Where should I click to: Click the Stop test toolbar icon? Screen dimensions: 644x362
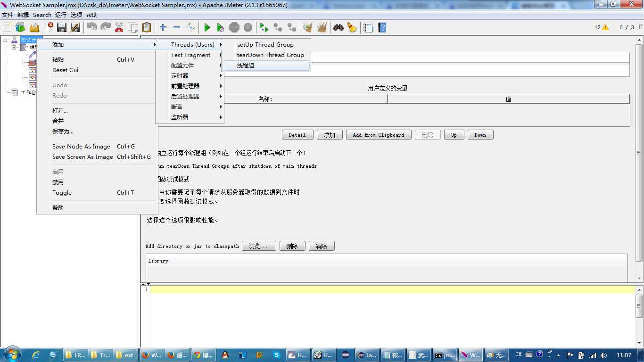[x=234, y=27]
